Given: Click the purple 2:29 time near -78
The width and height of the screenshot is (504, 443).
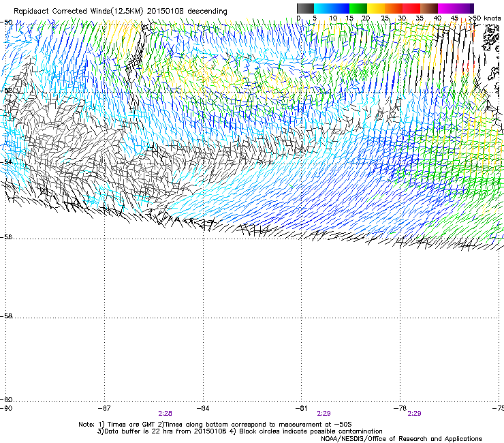Looking at the screenshot, I should pos(414,414).
